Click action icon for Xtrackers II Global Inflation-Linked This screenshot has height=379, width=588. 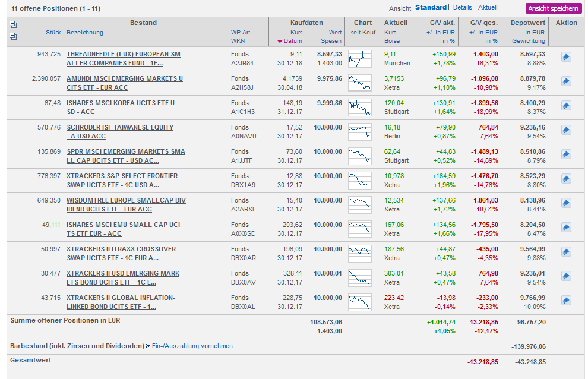[x=566, y=301]
